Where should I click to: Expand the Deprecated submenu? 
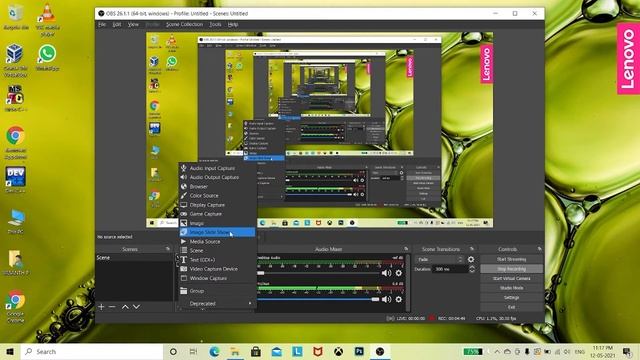[217, 304]
